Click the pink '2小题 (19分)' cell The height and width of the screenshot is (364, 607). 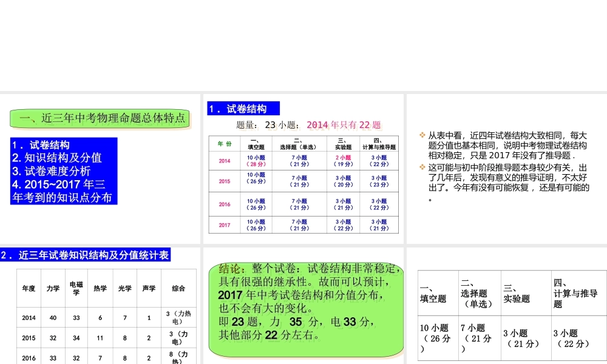pos(343,161)
